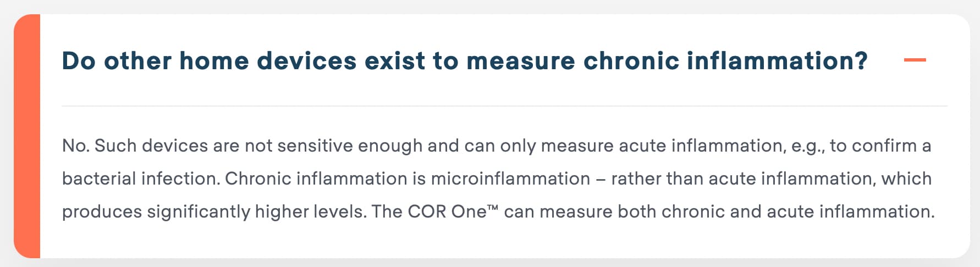Click the word "microinflammation" in the answer
Image resolution: width=980 pixels, height=267 pixels.
click(x=510, y=179)
